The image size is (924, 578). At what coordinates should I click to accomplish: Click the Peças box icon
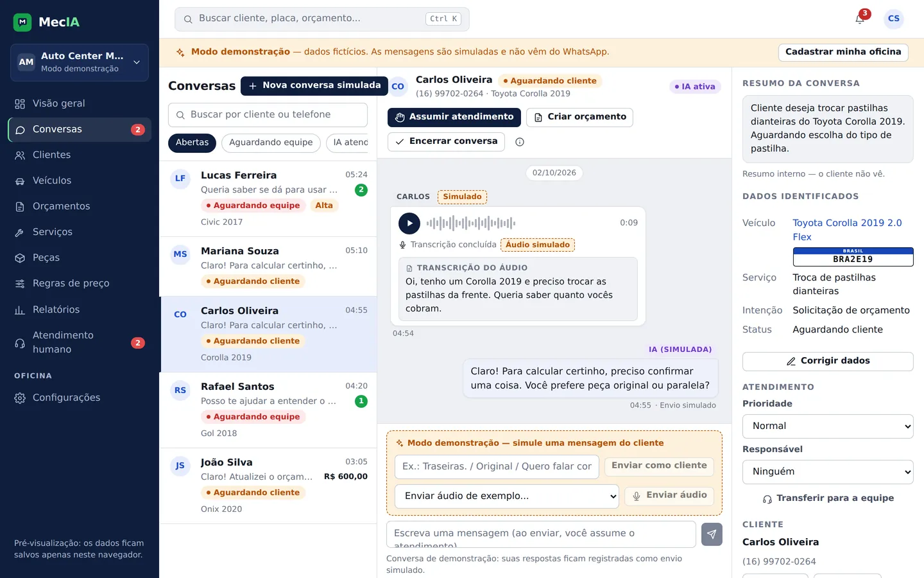(x=20, y=258)
